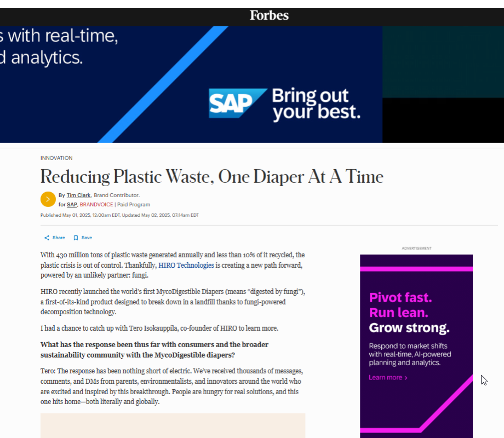Open the chevron arrow next to Learn more
Screen dimensions: 504x438
(406, 377)
